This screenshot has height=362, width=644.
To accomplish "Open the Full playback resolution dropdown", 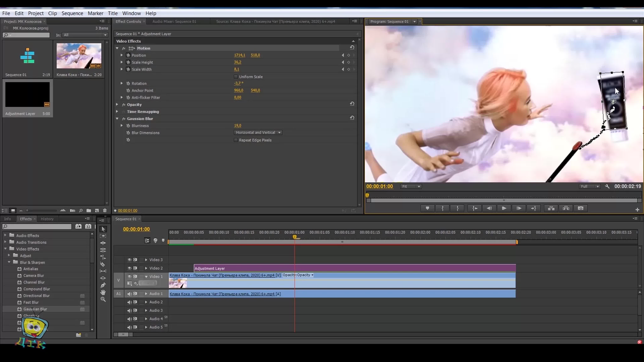I will pyautogui.click(x=589, y=187).
